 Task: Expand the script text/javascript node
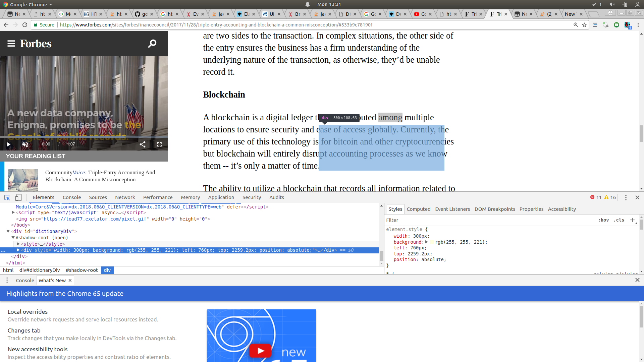coord(13,213)
